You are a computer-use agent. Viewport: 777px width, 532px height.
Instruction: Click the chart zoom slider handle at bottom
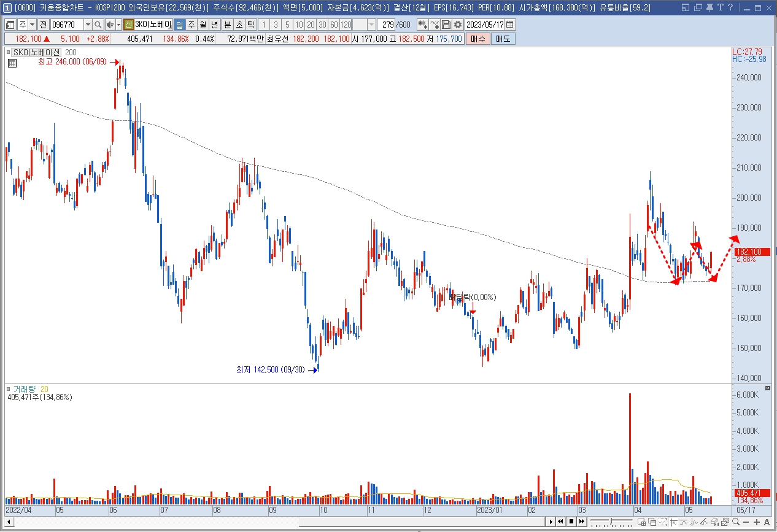pos(611,521)
